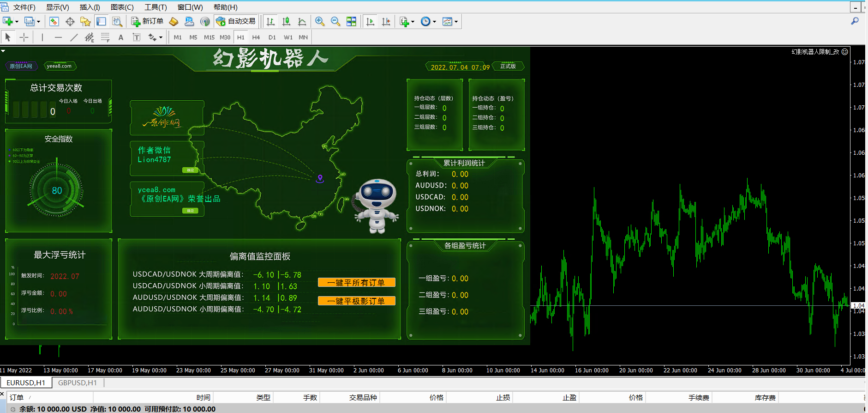868x413 pixels.
Task: Click the 新订单 new order button
Action: click(x=147, y=21)
